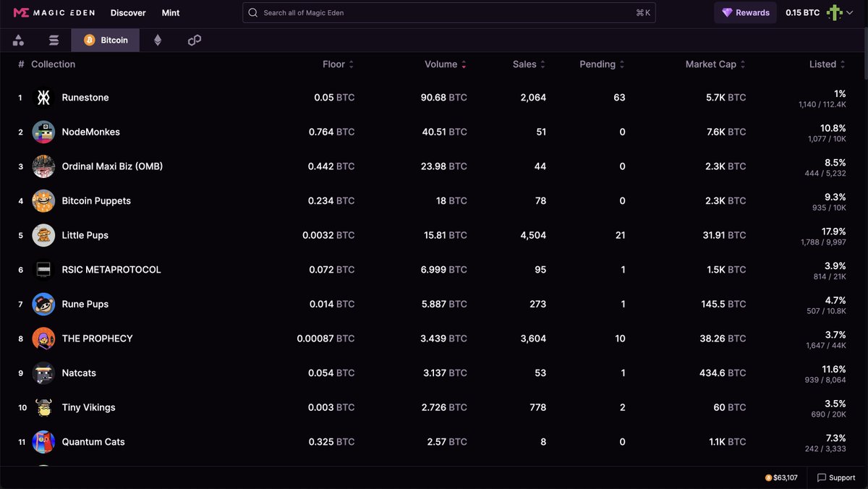This screenshot has width=868, height=489.
Task: Switch to the Ethereum chain tab
Action: [158, 41]
